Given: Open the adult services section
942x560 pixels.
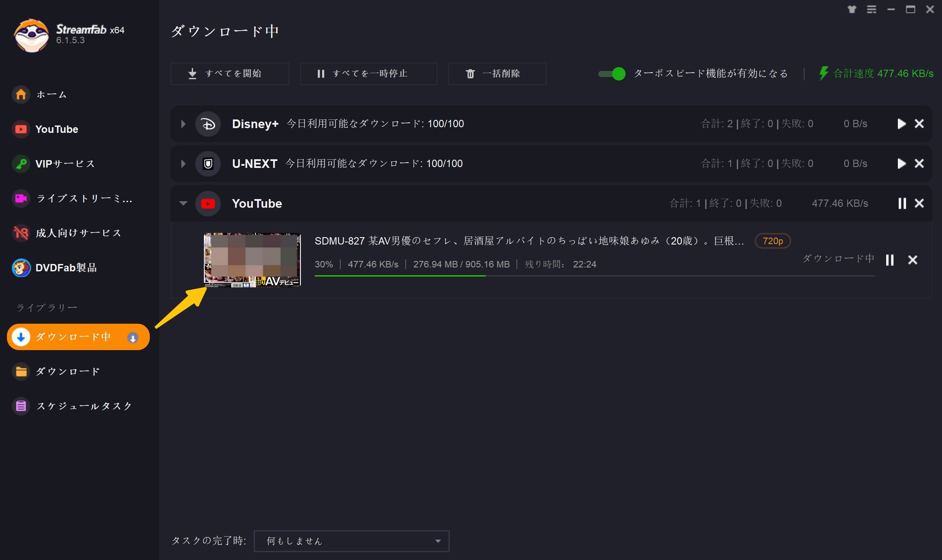Looking at the screenshot, I should tap(78, 233).
